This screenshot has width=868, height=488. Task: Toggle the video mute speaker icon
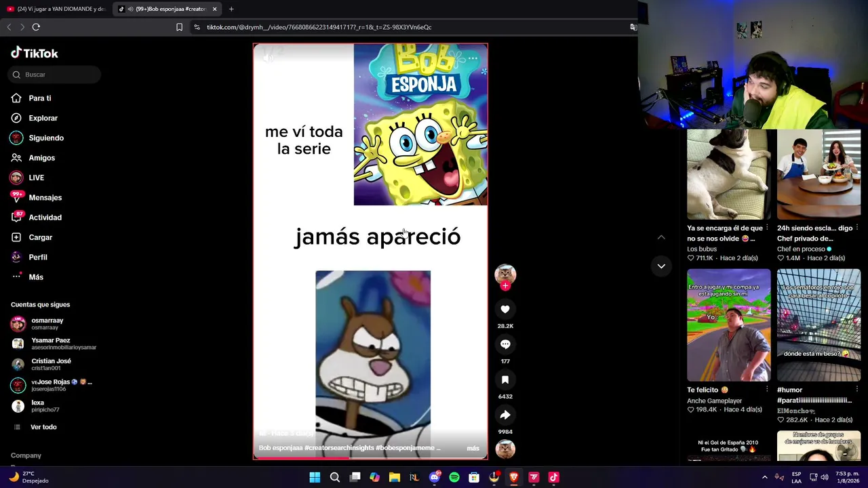tap(269, 58)
